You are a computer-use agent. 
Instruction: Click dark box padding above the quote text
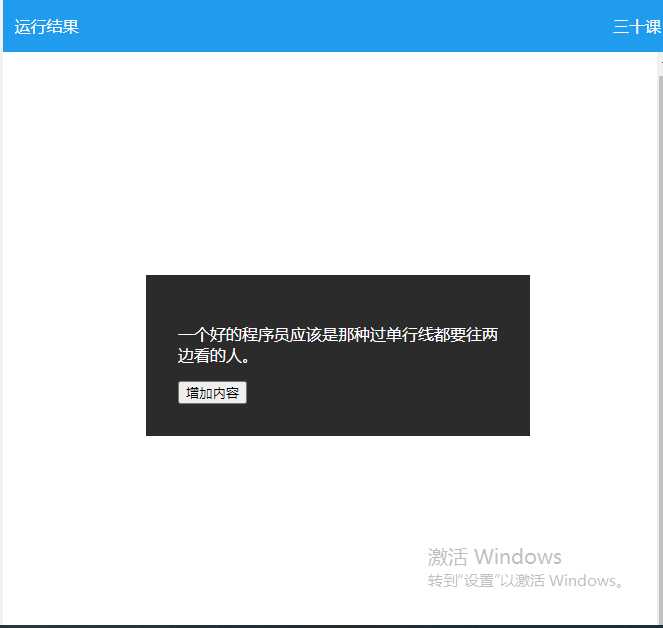tap(337, 298)
